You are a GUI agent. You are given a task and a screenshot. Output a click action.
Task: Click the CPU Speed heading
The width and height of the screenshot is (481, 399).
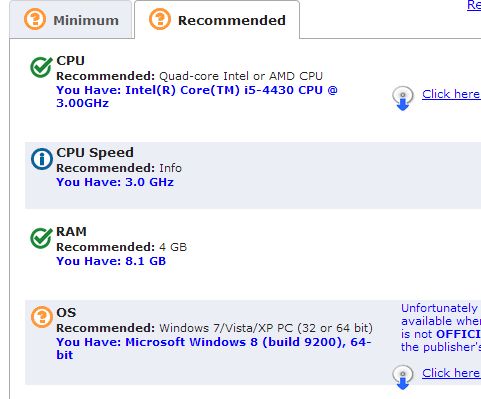tap(95, 152)
